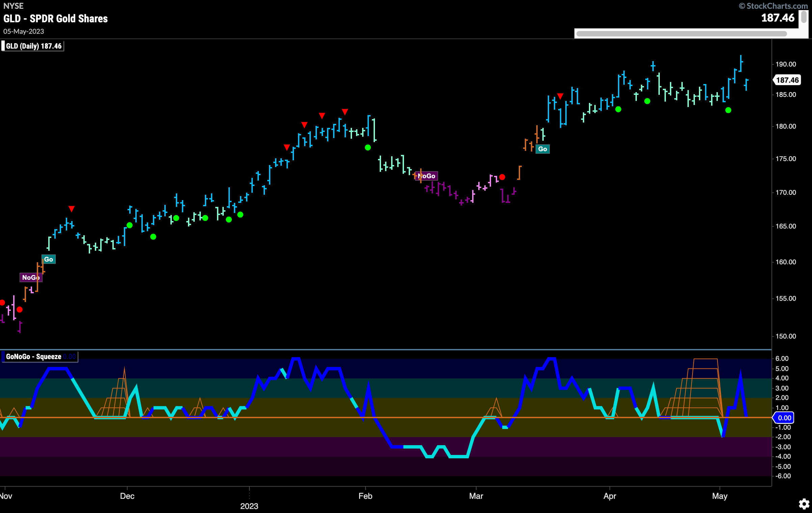The width and height of the screenshot is (812, 513).
Task: Click the 175.00 price axis label
Action: (x=786, y=159)
